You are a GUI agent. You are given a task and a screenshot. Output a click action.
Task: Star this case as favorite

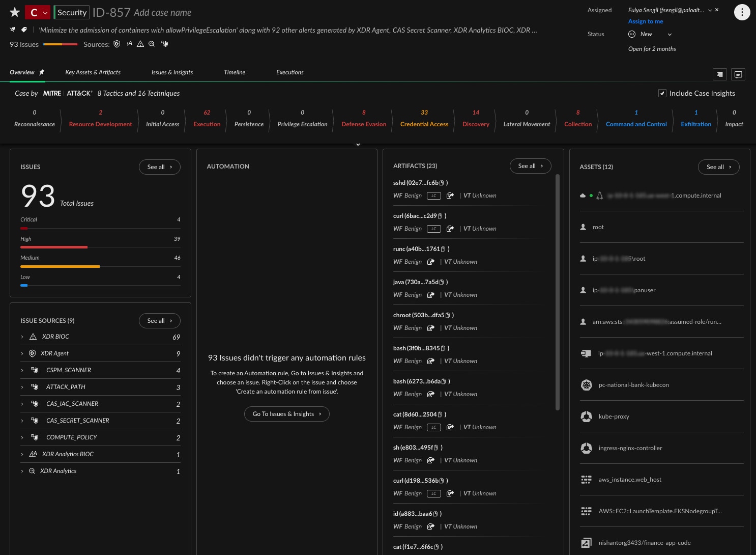[x=15, y=12]
